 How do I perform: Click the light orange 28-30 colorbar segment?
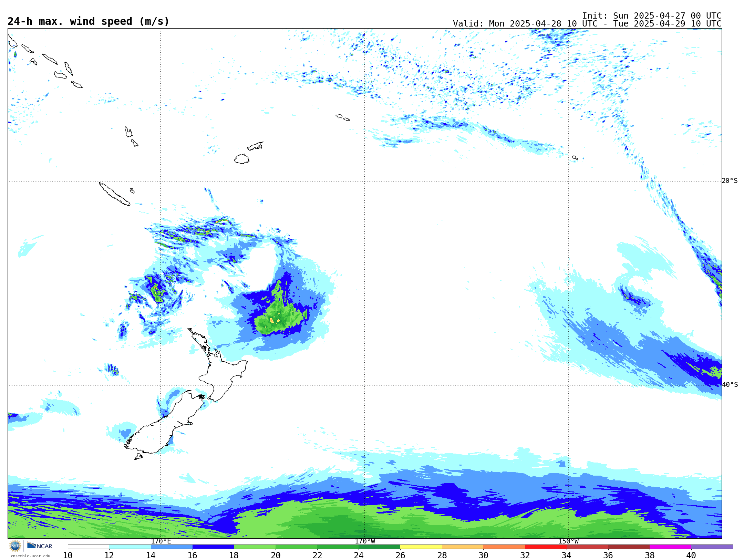click(463, 547)
